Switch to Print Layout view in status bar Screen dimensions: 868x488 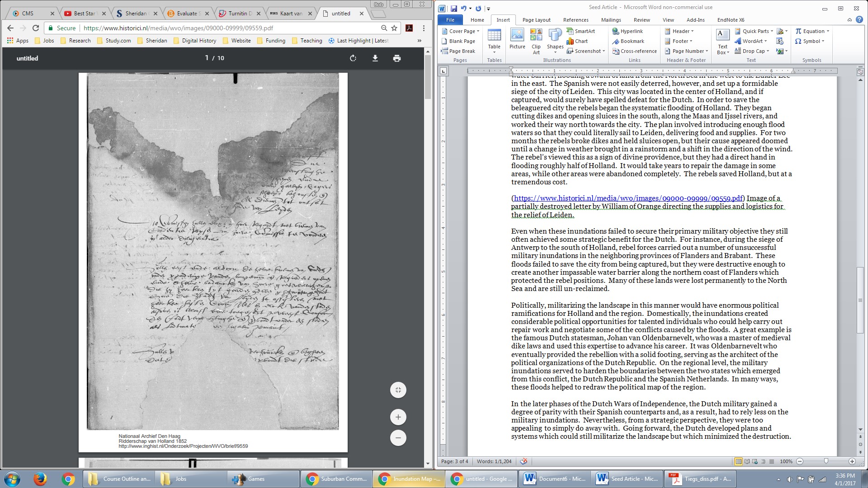coord(738,461)
